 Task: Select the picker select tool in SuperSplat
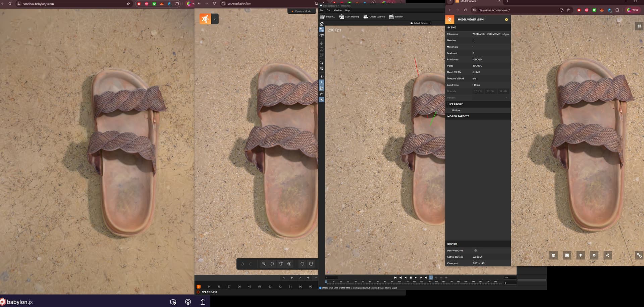point(264,264)
